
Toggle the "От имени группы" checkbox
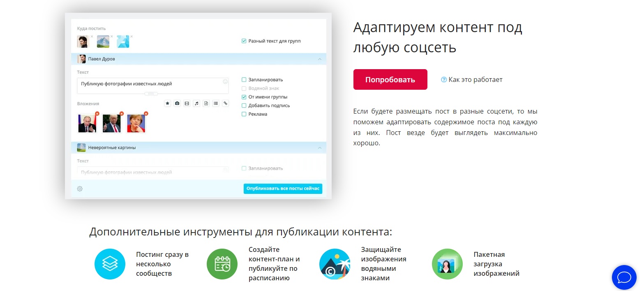point(244,97)
